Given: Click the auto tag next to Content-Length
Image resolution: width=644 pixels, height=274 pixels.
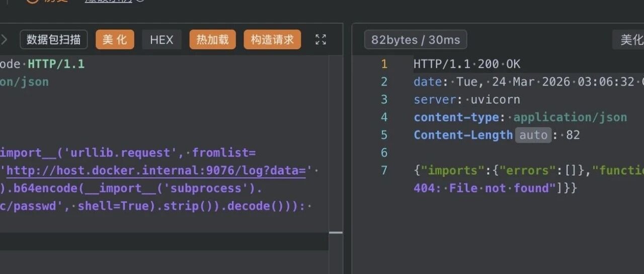Looking at the screenshot, I should tap(533, 135).
